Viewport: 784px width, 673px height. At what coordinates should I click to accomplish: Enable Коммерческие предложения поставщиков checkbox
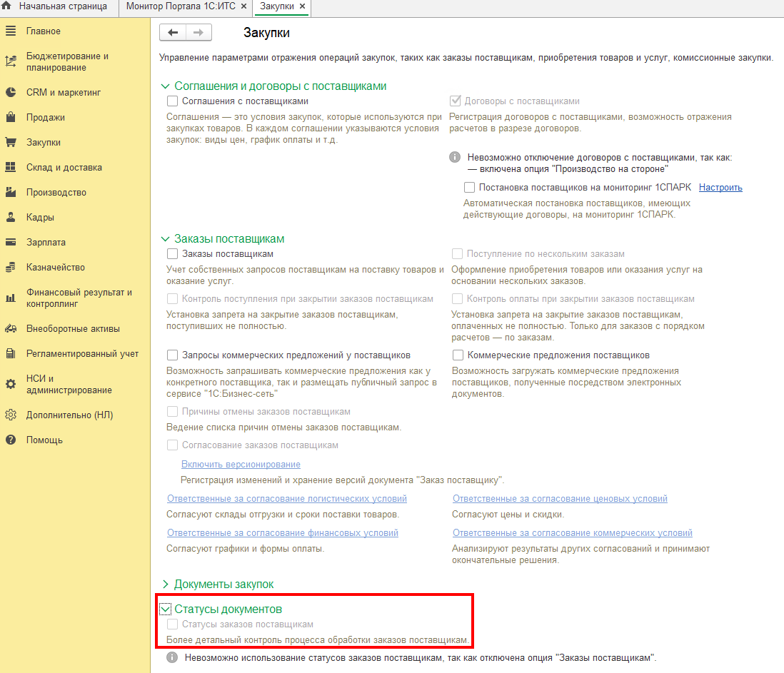tap(458, 355)
